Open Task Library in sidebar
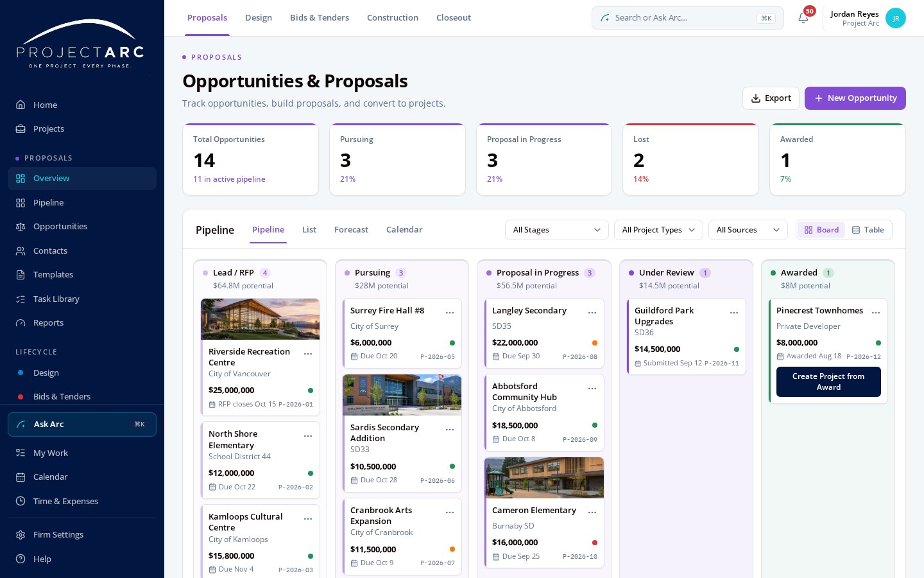Viewport: 924px width, 578px height. [82, 299]
